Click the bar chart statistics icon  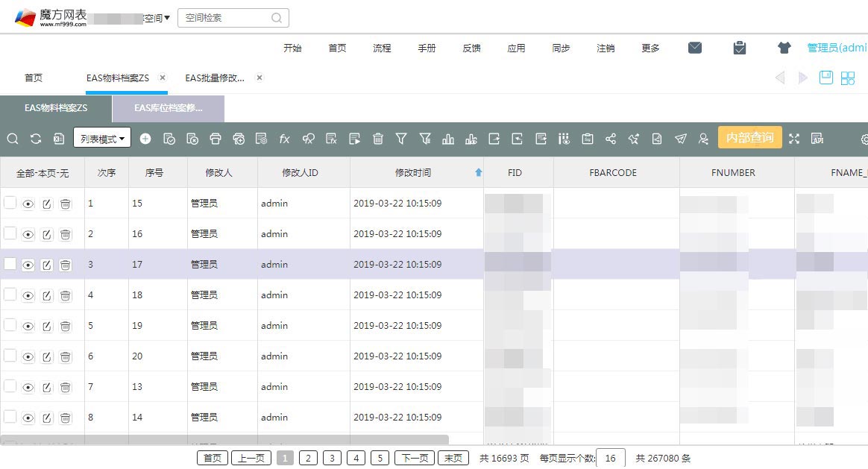[x=450, y=138]
